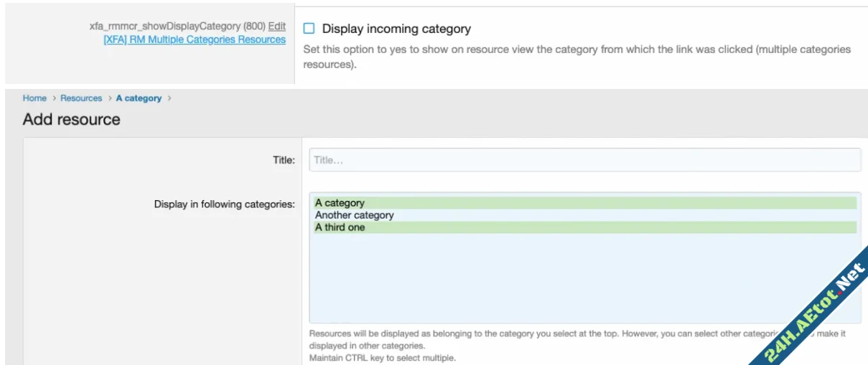This screenshot has width=868, height=365.
Task: Click the 'Display in following categories:' label
Action: coord(224,204)
